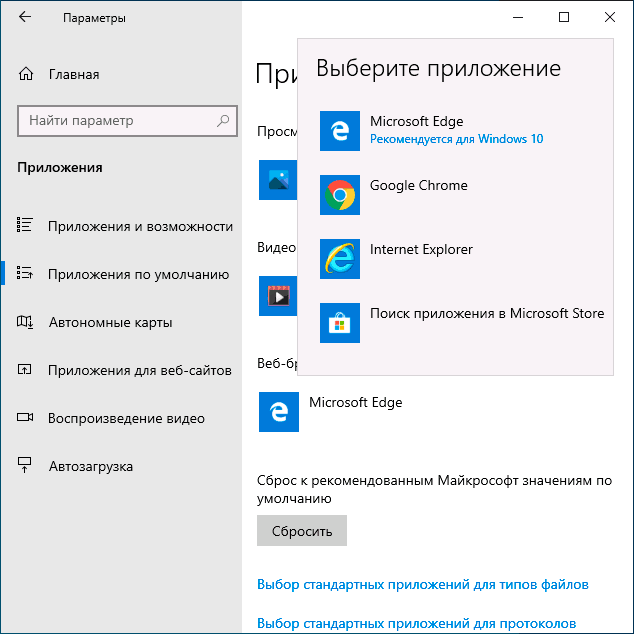Choose the Internet Explorer icon
The width and height of the screenshot is (634, 634).
(x=340, y=259)
